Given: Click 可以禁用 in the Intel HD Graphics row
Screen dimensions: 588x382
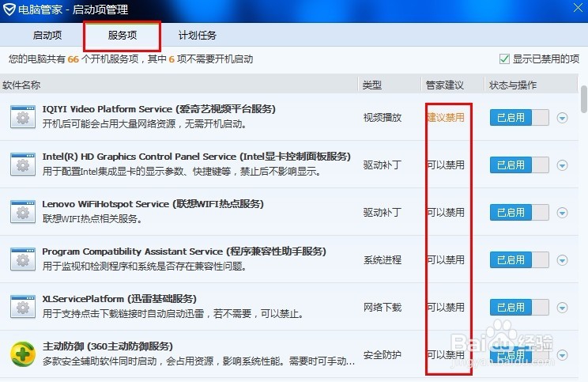Looking at the screenshot, I should 446,165.
